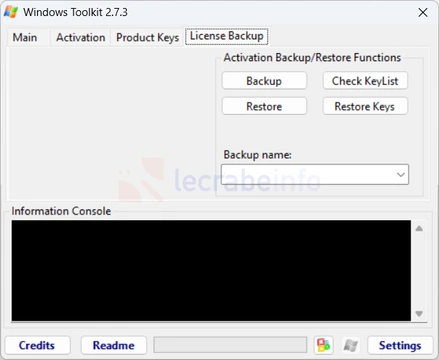
Task: Click the console scrollbar up arrow
Action: click(x=419, y=228)
